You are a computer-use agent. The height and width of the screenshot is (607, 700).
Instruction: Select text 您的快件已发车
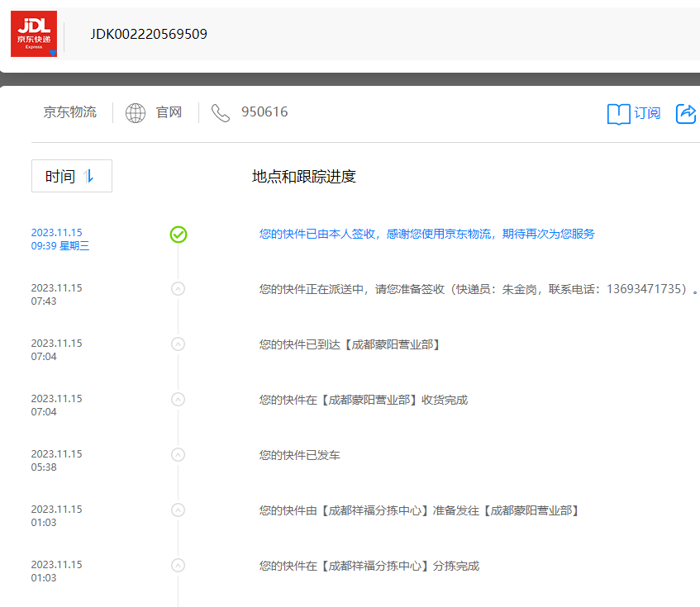299,455
